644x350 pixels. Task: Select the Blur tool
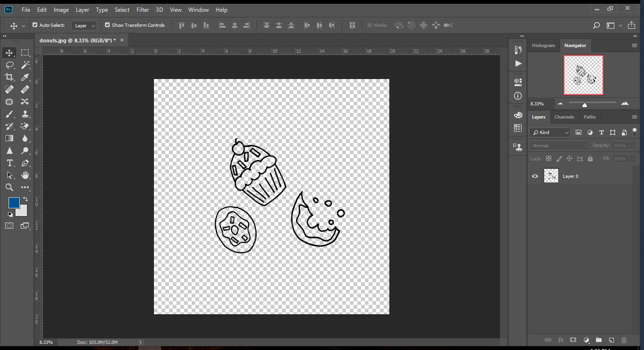pos(25,138)
